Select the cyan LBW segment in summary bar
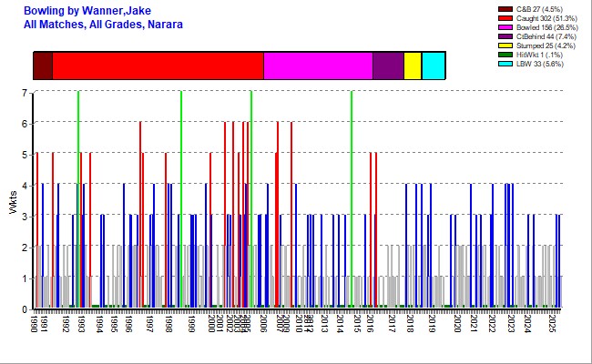The height and width of the screenshot is (364, 592). [x=434, y=66]
